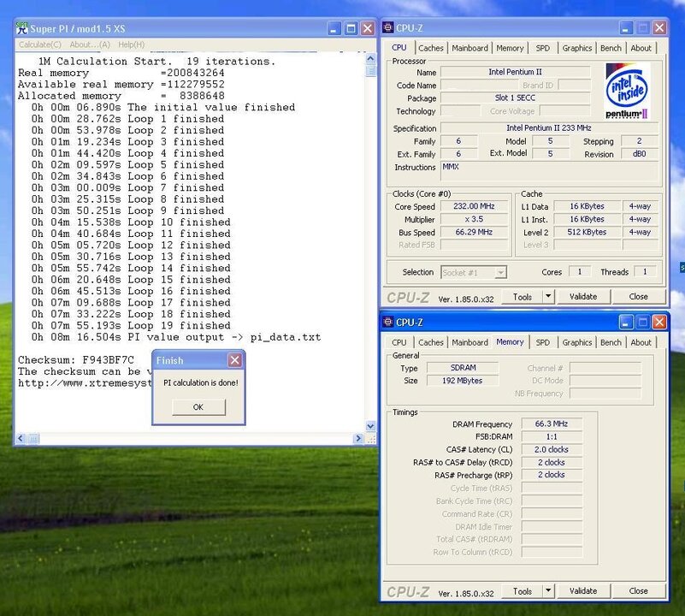Switch to About tab in top CPU-Z
The image size is (685, 616).
click(641, 48)
